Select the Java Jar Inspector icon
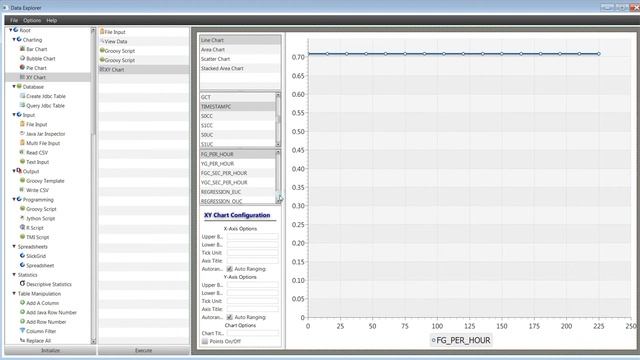 coord(22,133)
